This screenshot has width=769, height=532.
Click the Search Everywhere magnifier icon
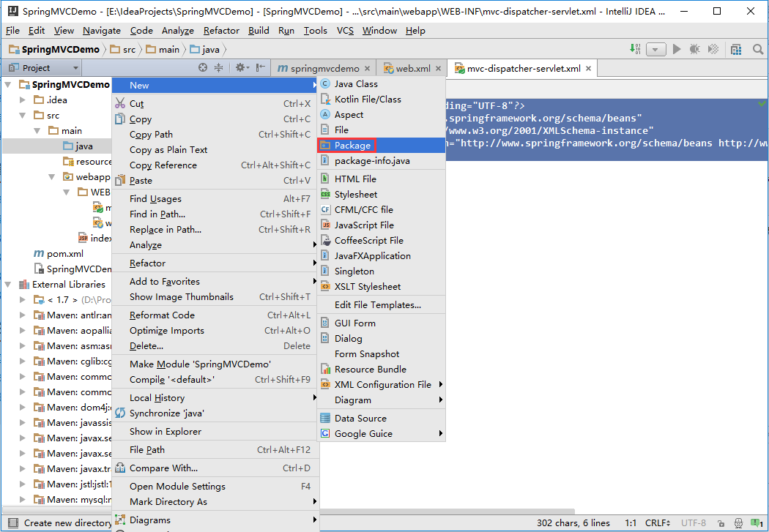point(758,49)
